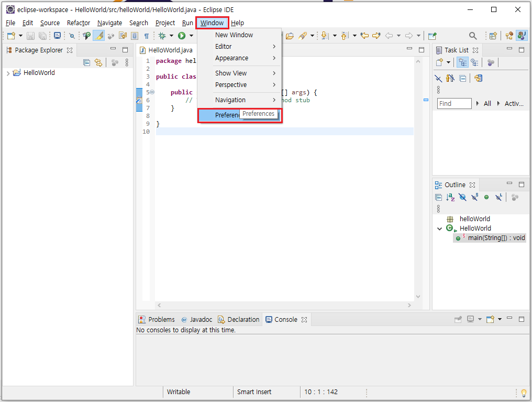
Task: Collapse the HelloWorld class in Outline
Action: click(440, 229)
